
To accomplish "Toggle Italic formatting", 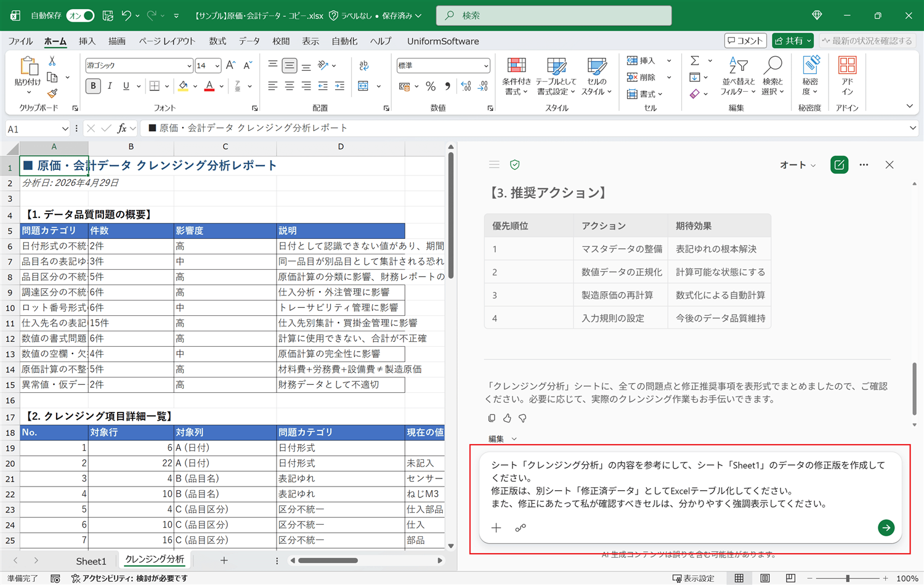I will 109,86.
